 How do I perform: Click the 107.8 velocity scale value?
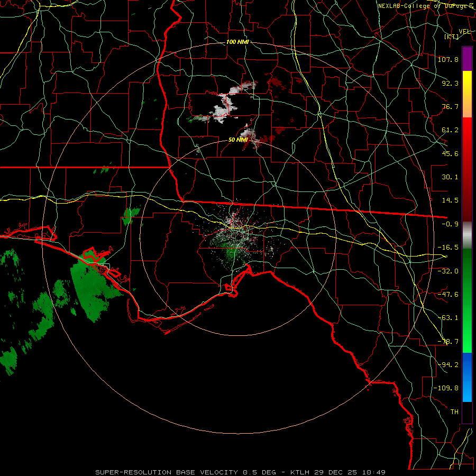(448, 59)
